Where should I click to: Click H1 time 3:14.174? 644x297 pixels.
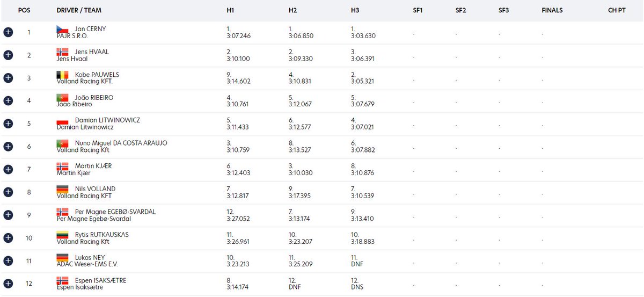[238, 287]
